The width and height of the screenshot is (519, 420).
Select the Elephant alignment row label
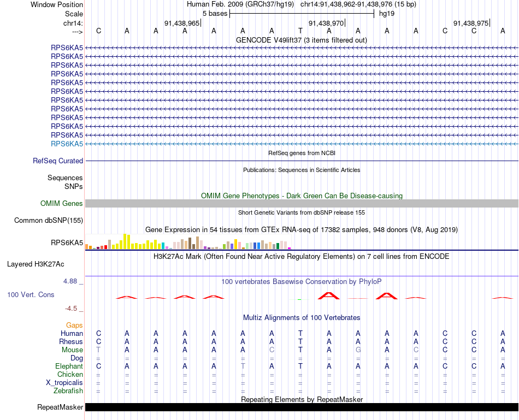click(x=69, y=366)
